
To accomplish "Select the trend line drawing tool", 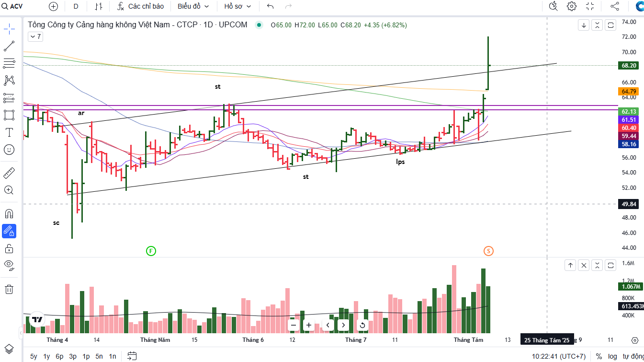I will (9, 46).
